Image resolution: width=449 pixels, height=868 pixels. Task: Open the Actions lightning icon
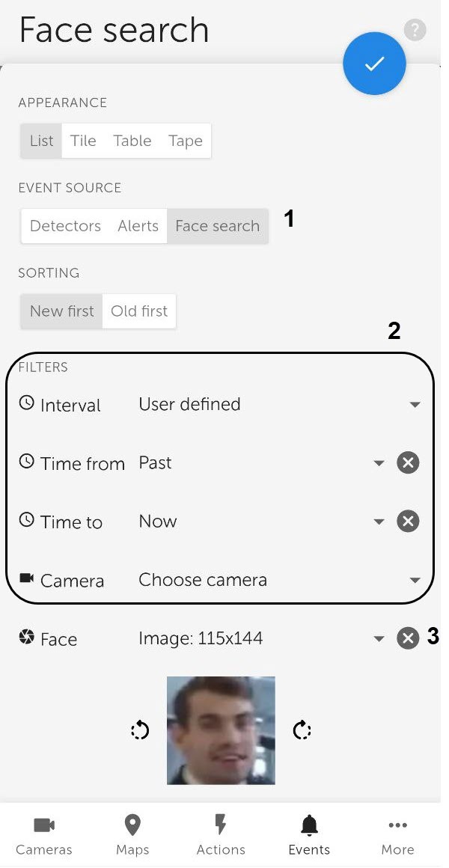221,835
